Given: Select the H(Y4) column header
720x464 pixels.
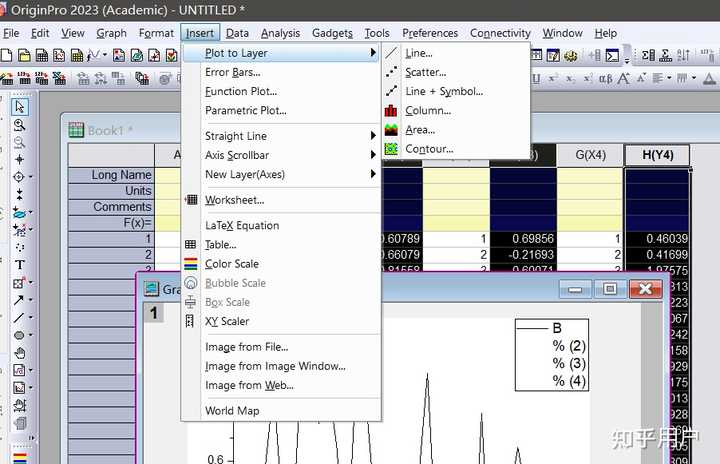Looking at the screenshot, I should coord(656,154).
